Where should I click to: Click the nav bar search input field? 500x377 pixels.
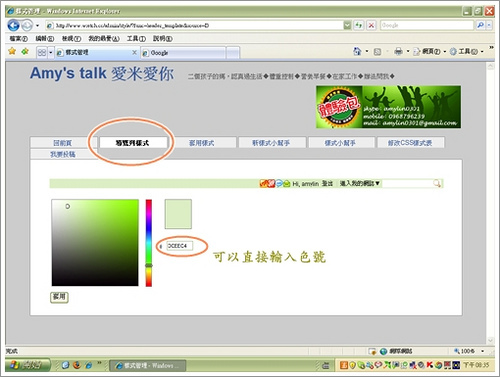click(407, 183)
